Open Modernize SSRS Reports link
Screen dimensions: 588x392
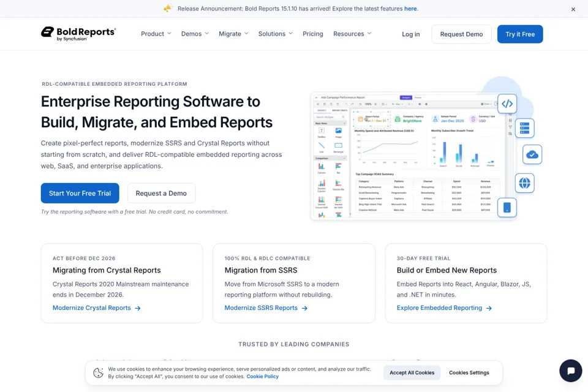pos(261,308)
